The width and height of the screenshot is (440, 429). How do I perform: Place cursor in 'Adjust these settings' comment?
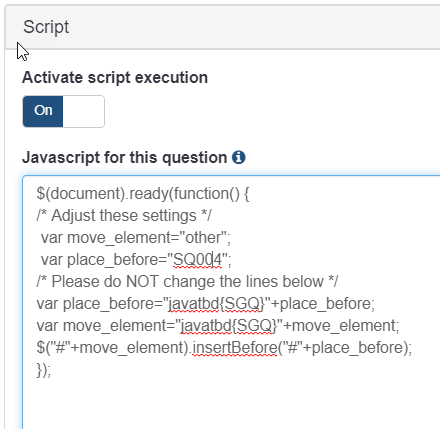[124, 216]
